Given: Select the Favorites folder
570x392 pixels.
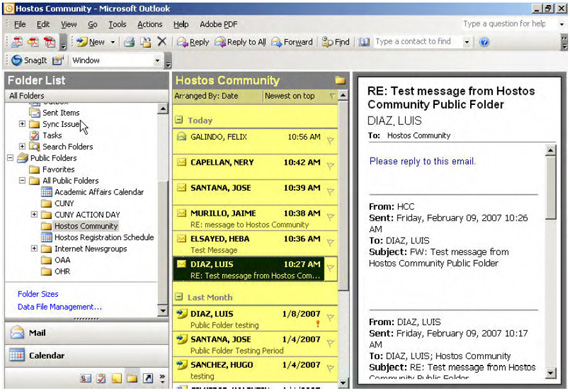Looking at the screenshot, I should click(52, 169).
